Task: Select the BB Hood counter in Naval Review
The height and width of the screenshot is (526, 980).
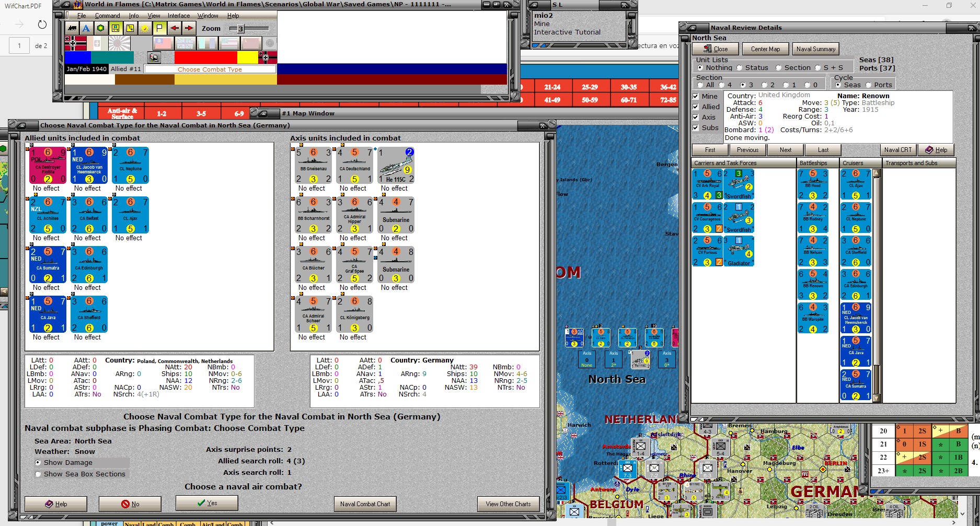Action: pyautogui.click(x=813, y=185)
